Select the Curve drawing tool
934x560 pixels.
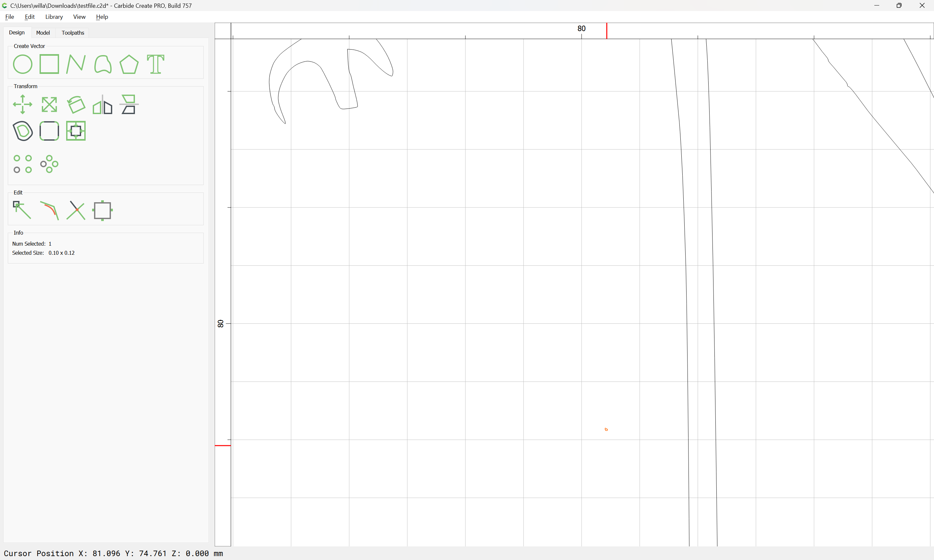click(x=103, y=64)
